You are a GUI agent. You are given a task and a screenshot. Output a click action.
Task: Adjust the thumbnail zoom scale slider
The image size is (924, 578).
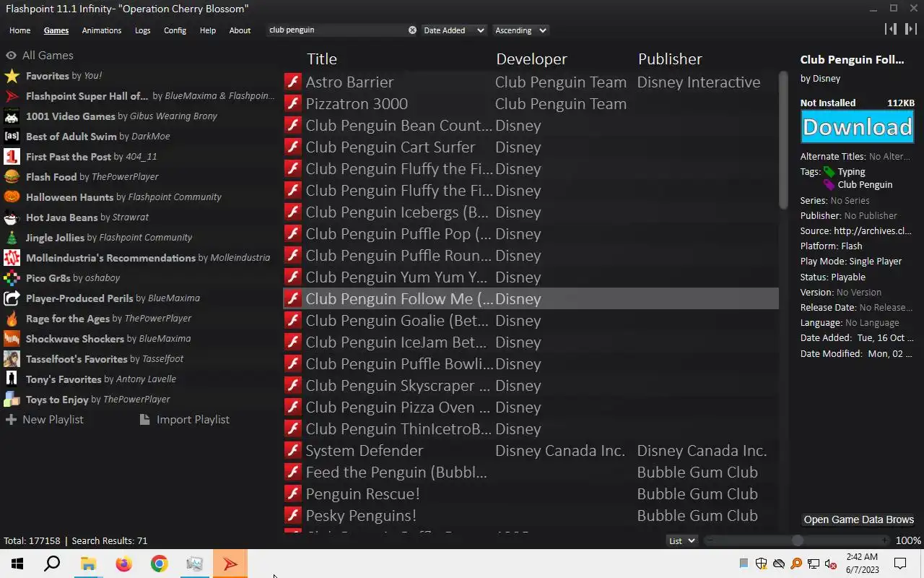(797, 540)
